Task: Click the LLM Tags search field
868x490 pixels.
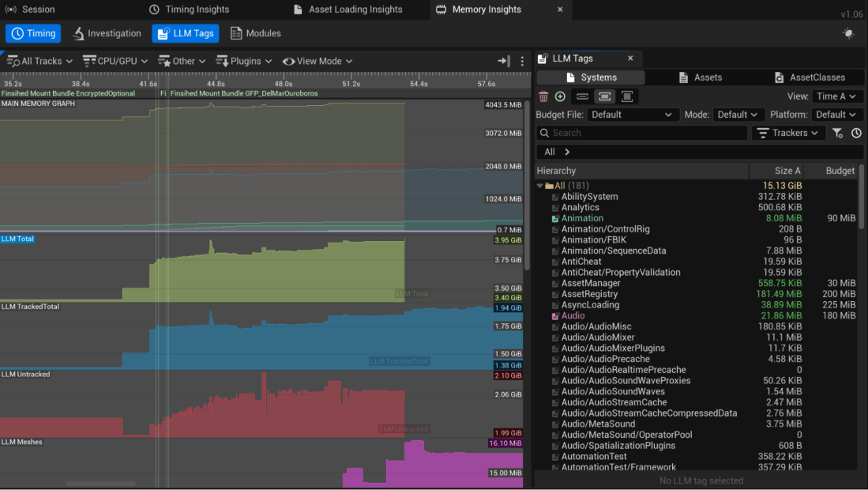Action: (641, 133)
